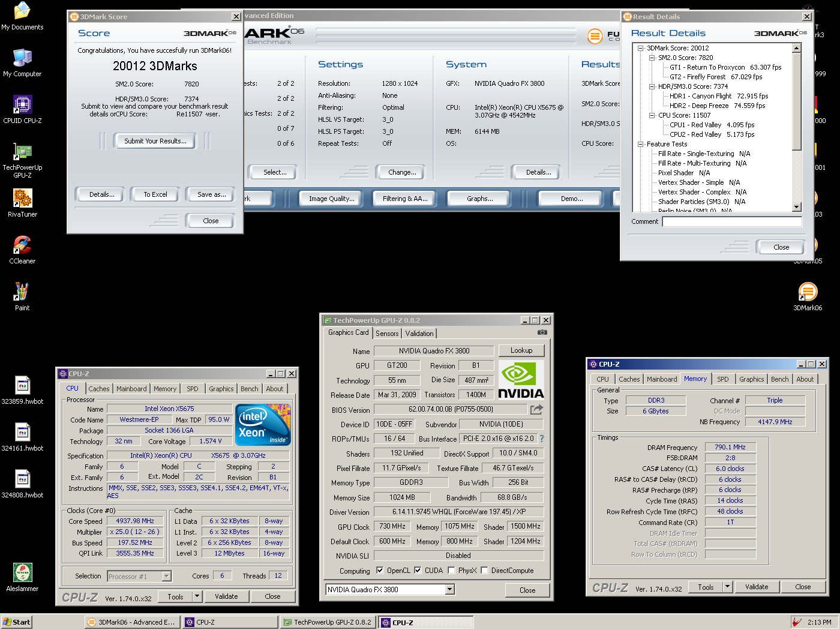The image size is (840, 630).
Task: Click Comment input field in Result Details
Action: tap(732, 221)
